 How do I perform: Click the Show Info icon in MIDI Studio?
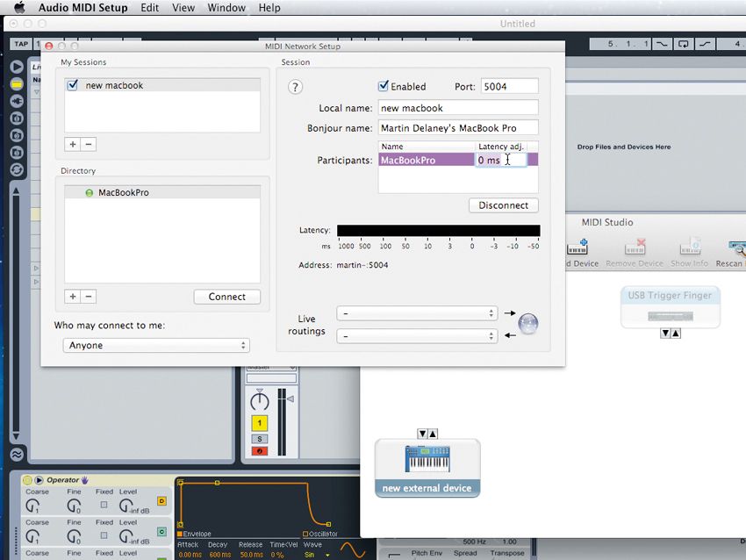click(x=690, y=248)
